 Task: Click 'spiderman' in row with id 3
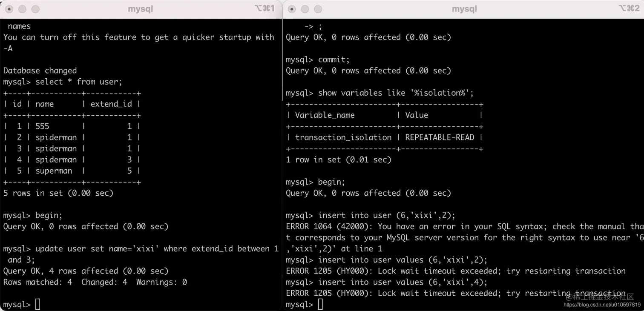56,148
